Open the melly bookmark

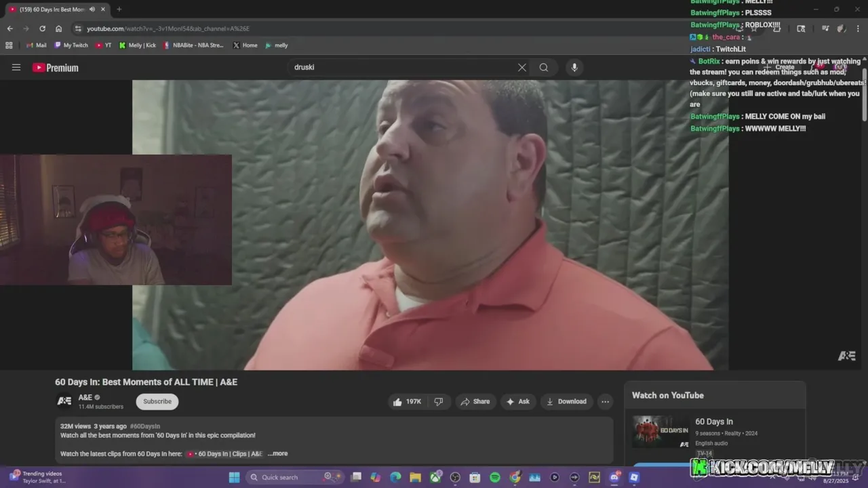click(x=276, y=45)
